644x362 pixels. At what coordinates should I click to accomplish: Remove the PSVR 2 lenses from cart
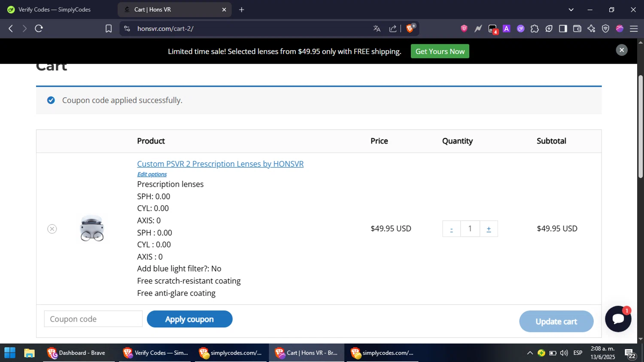(x=52, y=229)
